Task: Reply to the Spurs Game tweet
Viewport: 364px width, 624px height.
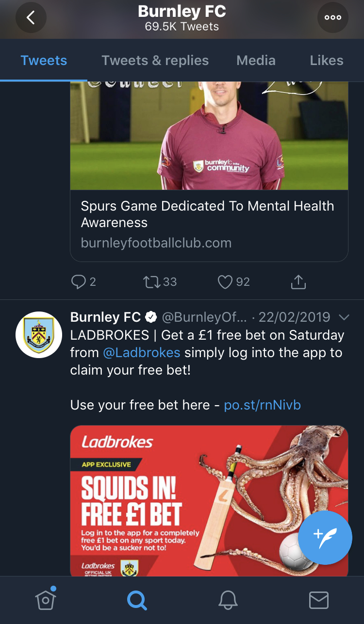Action: pos(79,282)
